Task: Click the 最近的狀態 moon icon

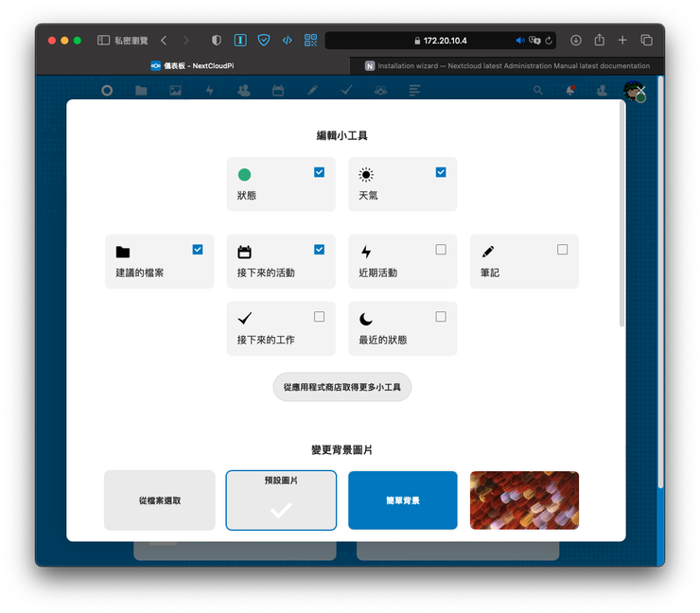Action: pyautogui.click(x=366, y=319)
